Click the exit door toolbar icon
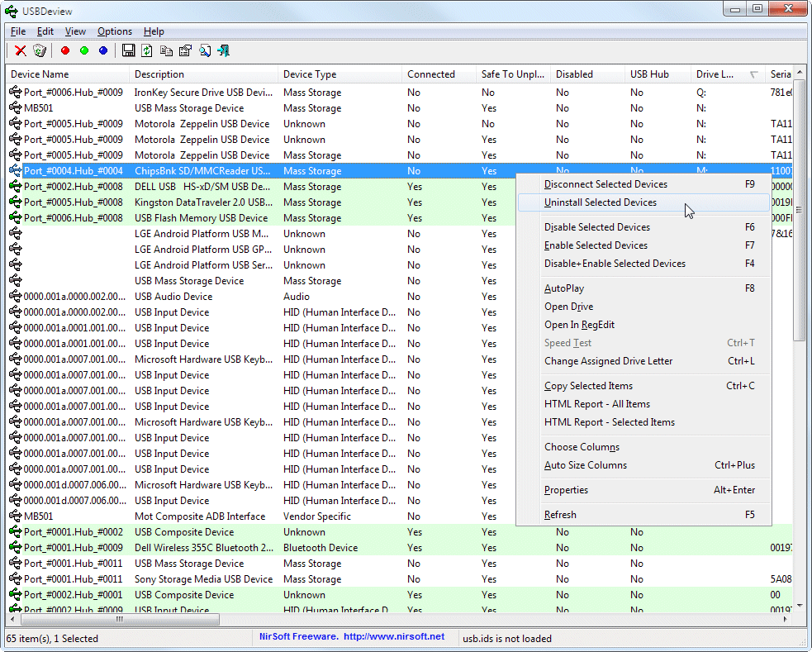The height and width of the screenshot is (652, 812). coord(224,50)
